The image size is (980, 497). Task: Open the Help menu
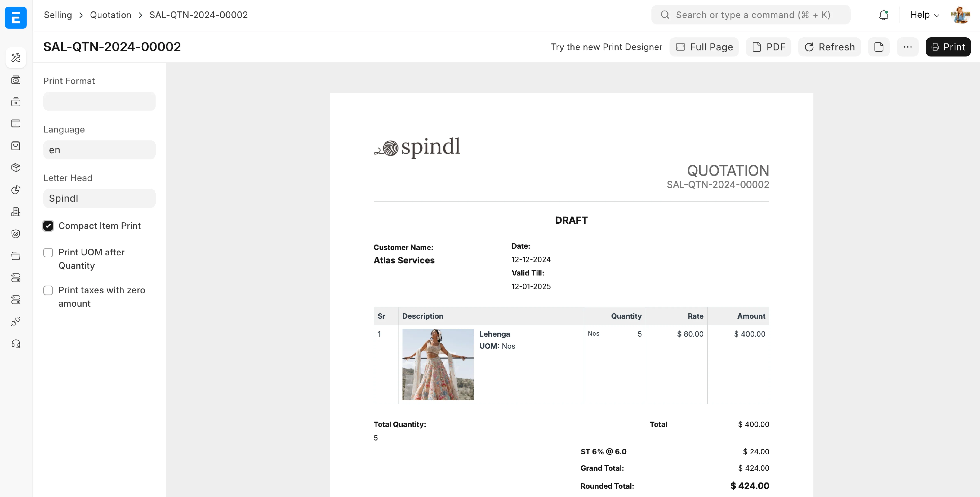tap(924, 15)
